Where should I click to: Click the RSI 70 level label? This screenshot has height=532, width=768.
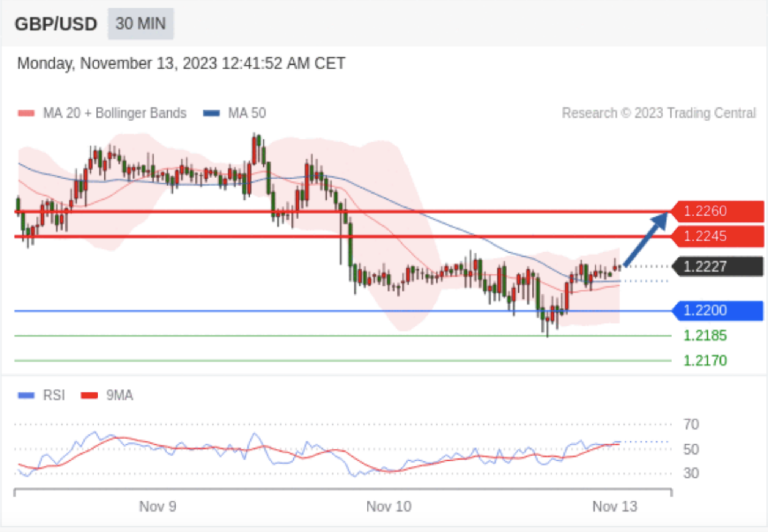point(691,424)
